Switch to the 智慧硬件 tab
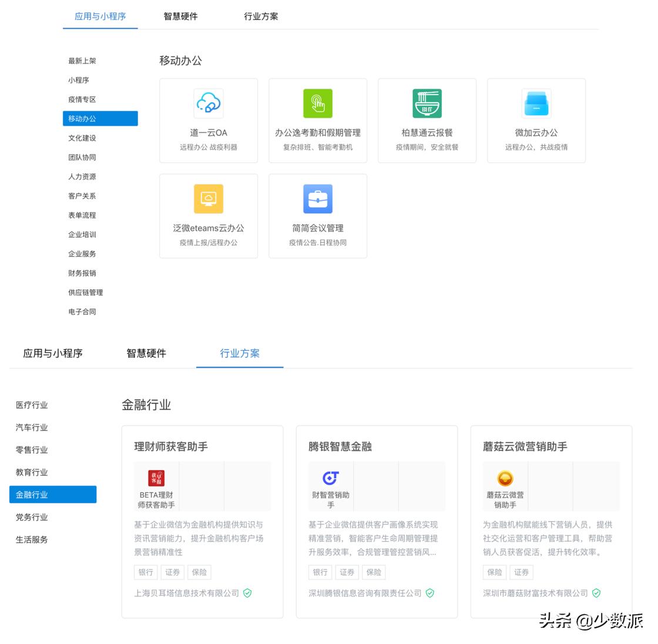This screenshot has width=658, height=644. click(180, 16)
